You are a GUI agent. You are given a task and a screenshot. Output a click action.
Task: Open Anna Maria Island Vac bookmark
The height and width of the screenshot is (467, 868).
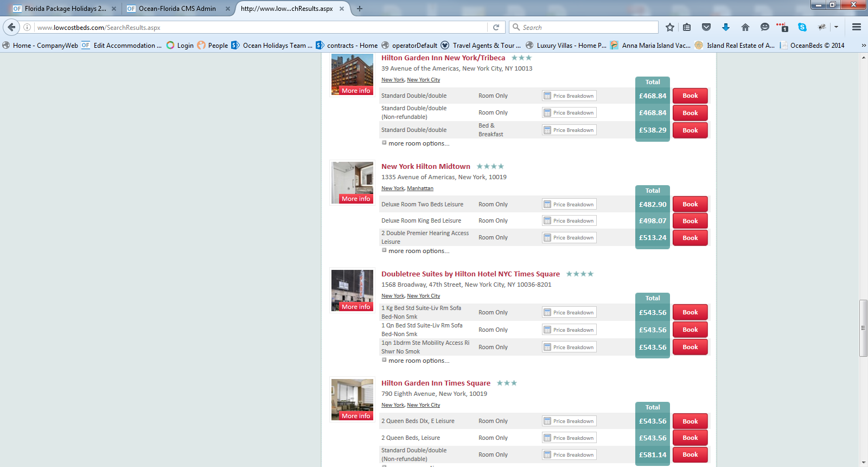coord(650,46)
